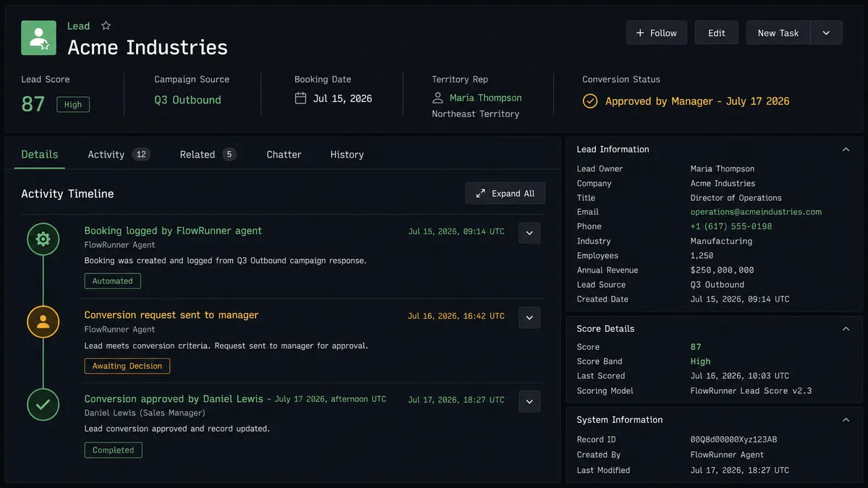The width and height of the screenshot is (868, 488).
Task: Click the Related count badge 5
Action: 229,154
